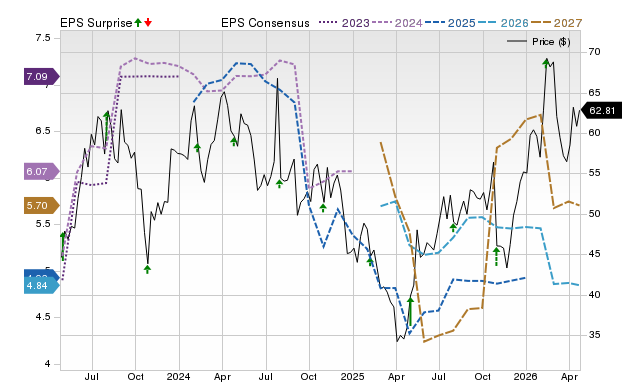Click the 35 label on the price axis
Viewport: 640px width, 382px height.
(594, 335)
